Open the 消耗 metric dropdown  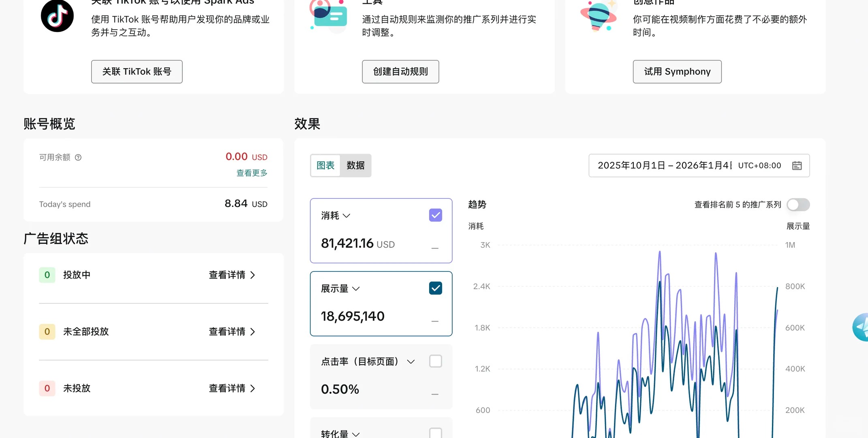(x=346, y=216)
